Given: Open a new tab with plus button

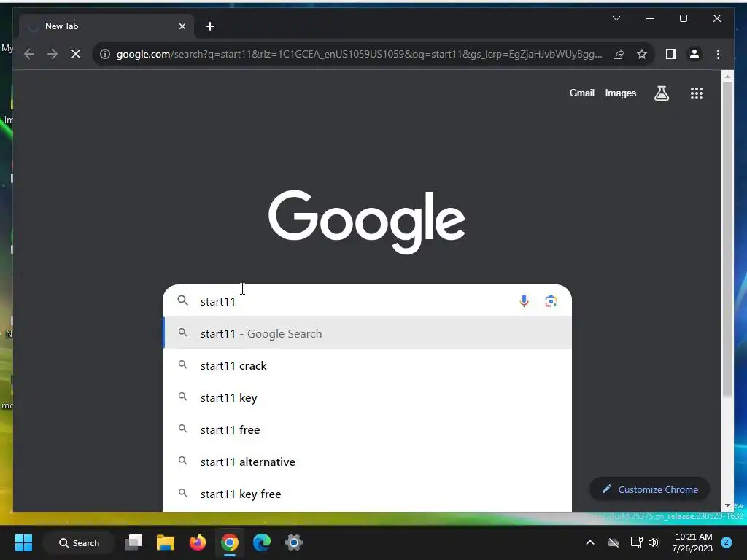Looking at the screenshot, I should click(209, 26).
